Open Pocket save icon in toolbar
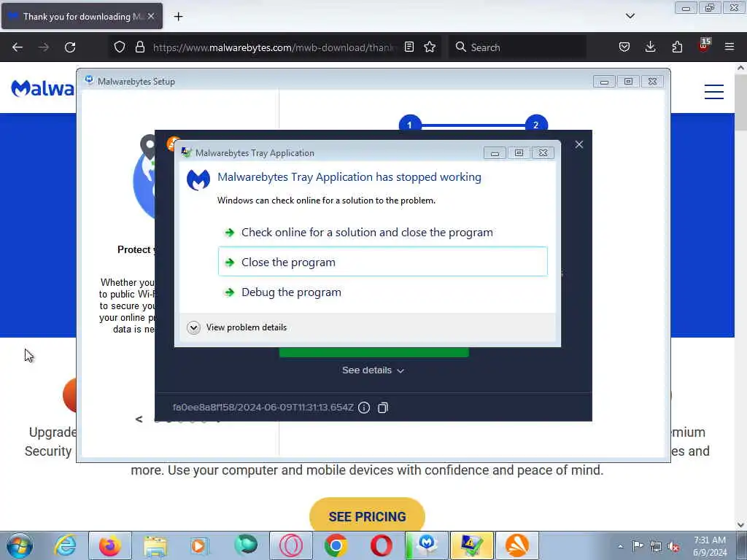Viewport: 747px width, 560px height. point(624,47)
